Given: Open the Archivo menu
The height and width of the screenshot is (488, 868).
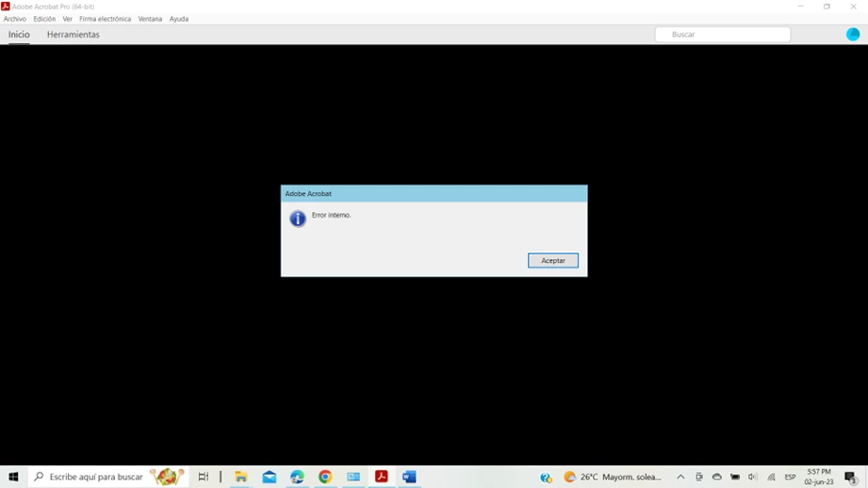Looking at the screenshot, I should click(x=15, y=19).
